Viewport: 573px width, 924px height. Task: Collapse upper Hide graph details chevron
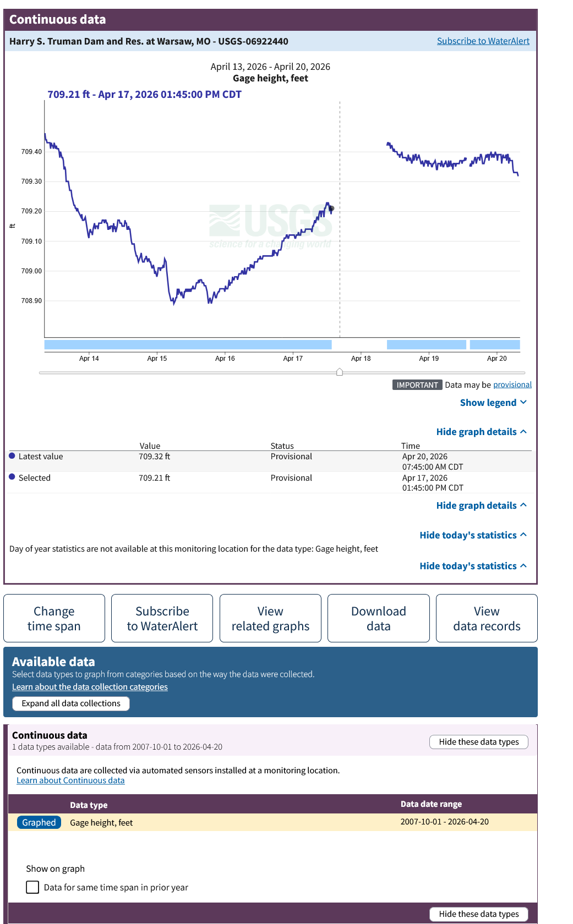coord(523,432)
